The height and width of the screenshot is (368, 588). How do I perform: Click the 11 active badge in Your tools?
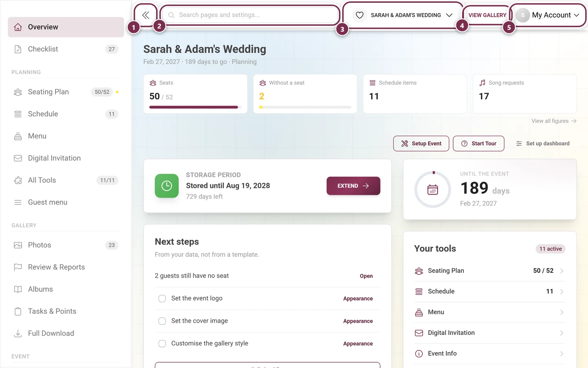(550, 249)
